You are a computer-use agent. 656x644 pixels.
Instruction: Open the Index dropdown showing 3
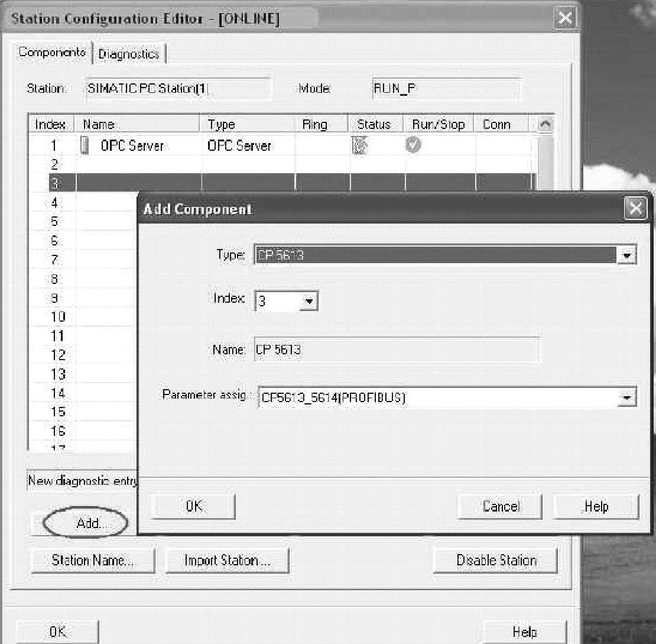pos(308,300)
